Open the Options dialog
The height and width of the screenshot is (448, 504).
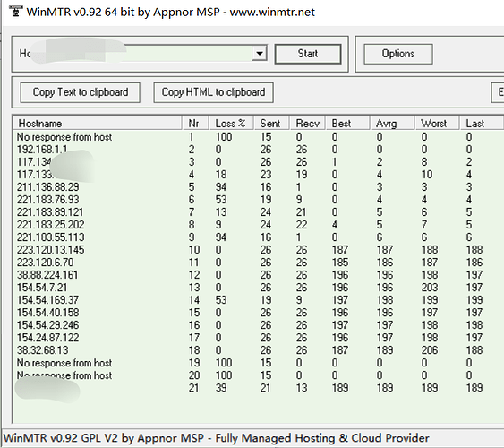tap(398, 54)
